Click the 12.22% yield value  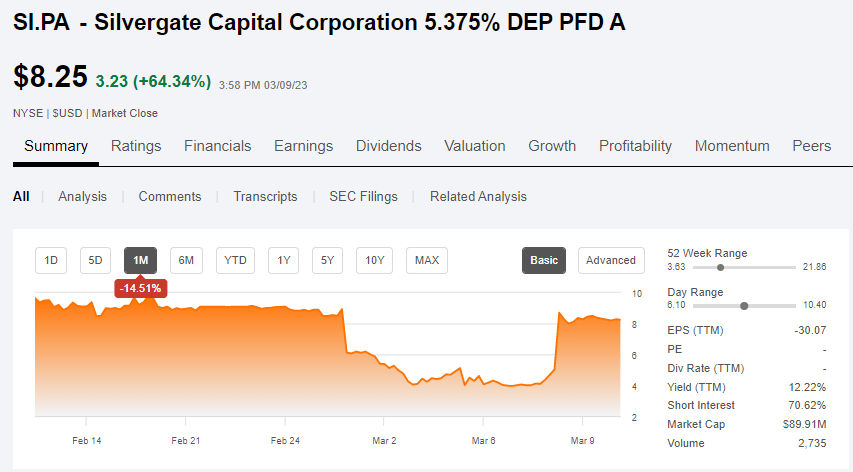click(x=807, y=387)
